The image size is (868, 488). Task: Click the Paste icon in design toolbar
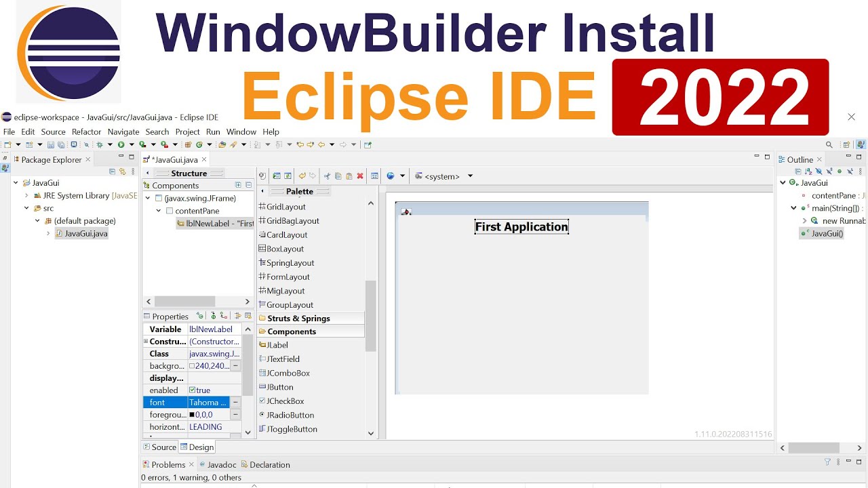pos(349,176)
